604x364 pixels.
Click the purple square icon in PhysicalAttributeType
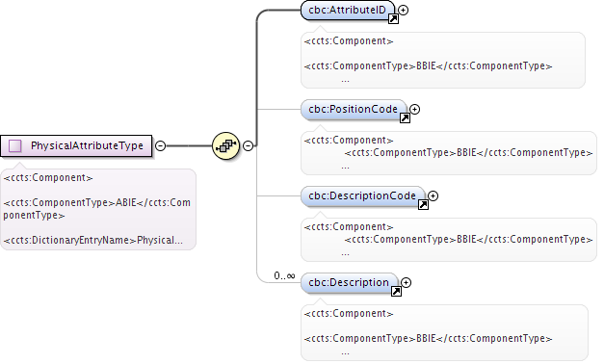(15, 146)
